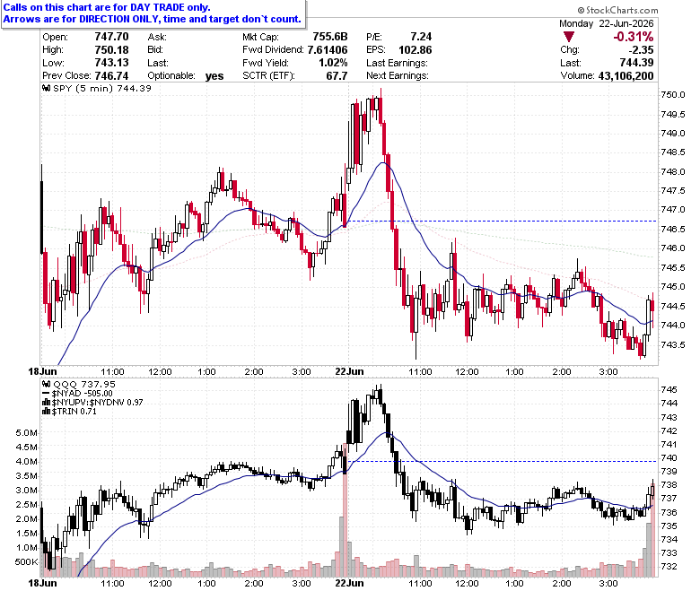The width and height of the screenshot is (700, 591).
Task: Click the 5.0M volume axis label
Action: 27,432
